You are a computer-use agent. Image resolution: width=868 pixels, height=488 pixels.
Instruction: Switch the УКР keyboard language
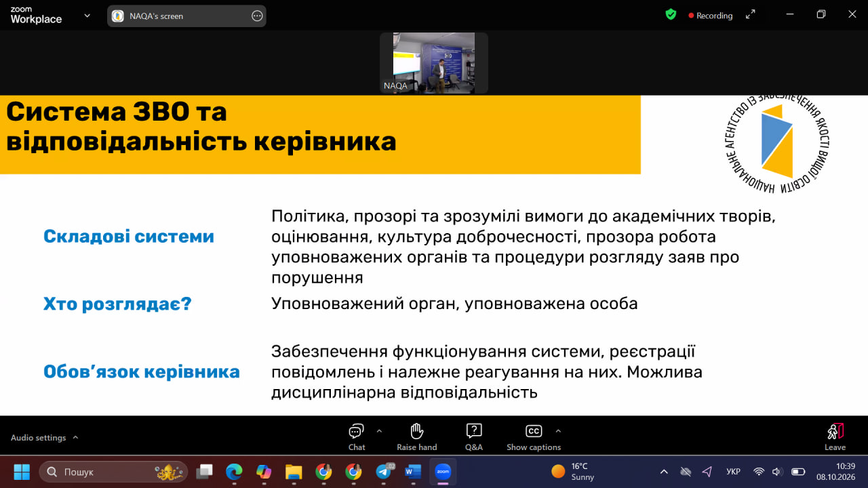pyautogui.click(x=733, y=472)
